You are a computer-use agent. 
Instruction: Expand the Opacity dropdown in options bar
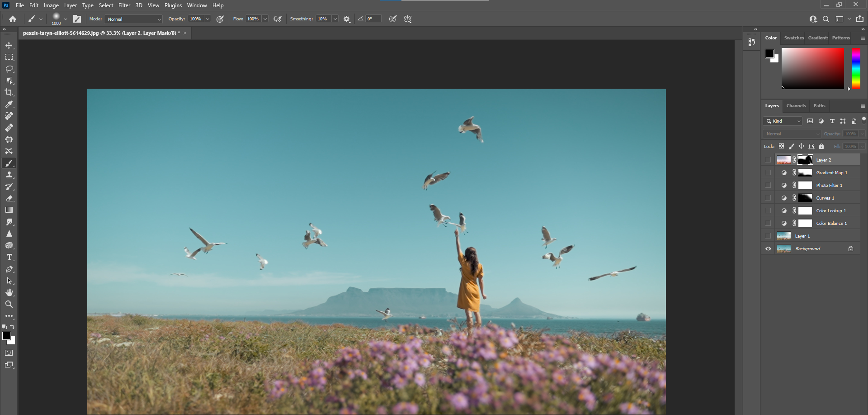(x=208, y=19)
